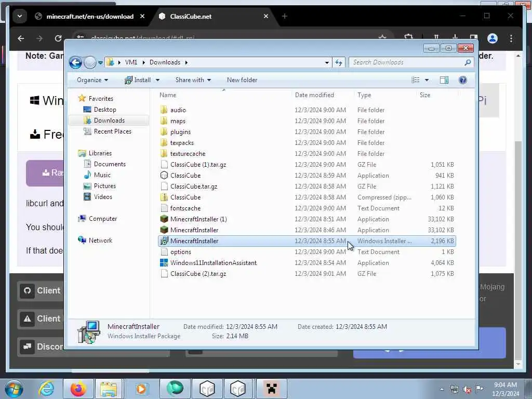Select Computer in the navigation pane
This screenshot has height=399, width=532.
[x=103, y=219]
